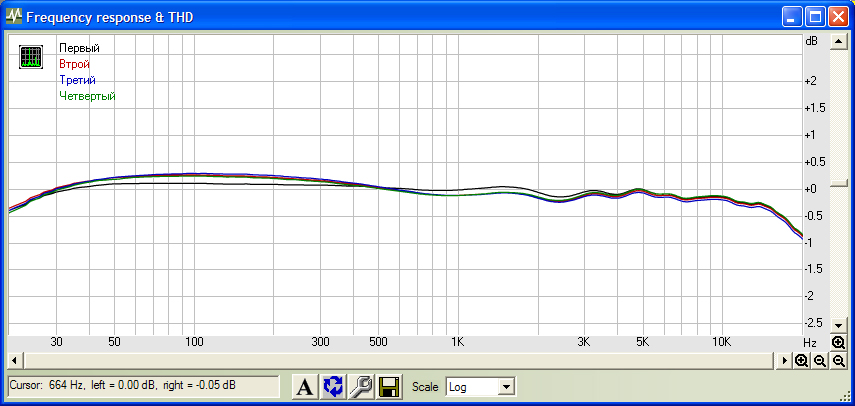Image resolution: width=855 pixels, height=406 pixels.
Task: Click the application icon in the title bar
Action: click(14, 17)
